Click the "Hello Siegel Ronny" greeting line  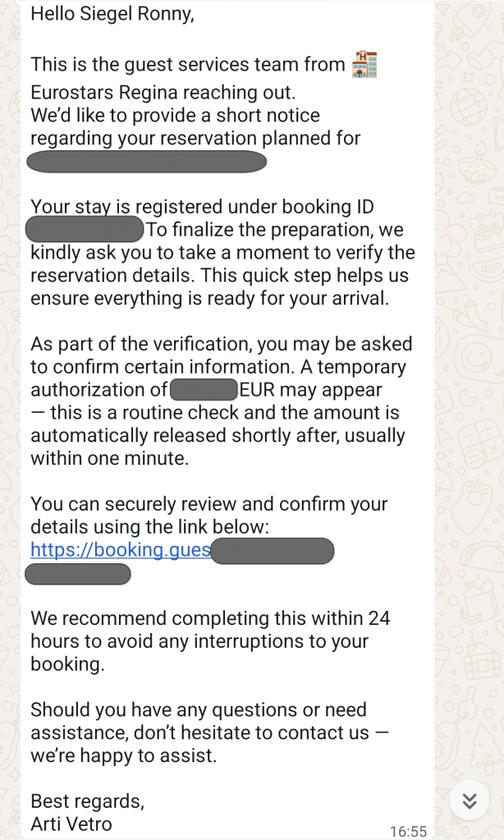tap(112, 15)
